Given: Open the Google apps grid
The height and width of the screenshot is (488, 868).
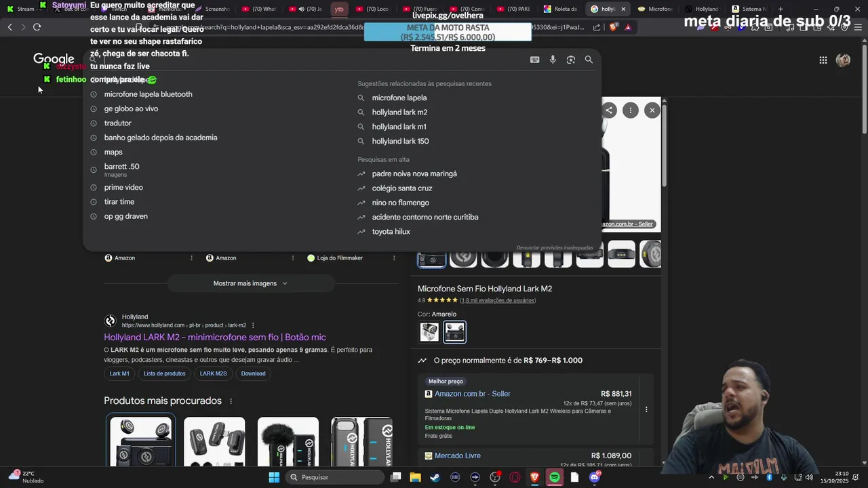Looking at the screenshot, I should (823, 60).
